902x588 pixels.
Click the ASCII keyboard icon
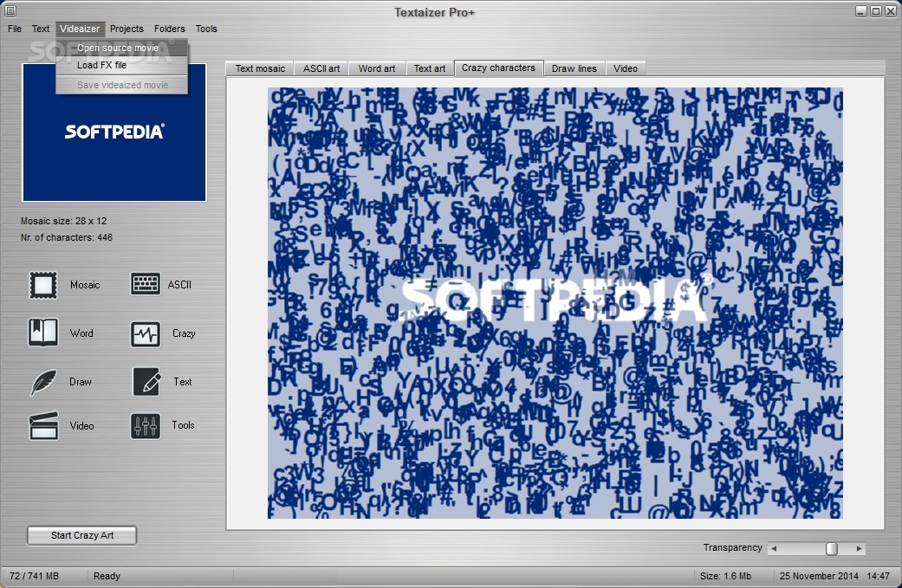pyautogui.click(x=146, y=284)
